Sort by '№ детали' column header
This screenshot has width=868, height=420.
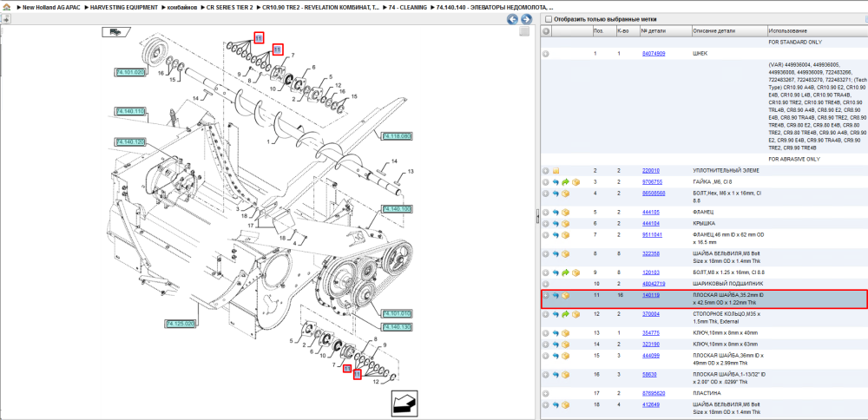(x=665, y=31)
